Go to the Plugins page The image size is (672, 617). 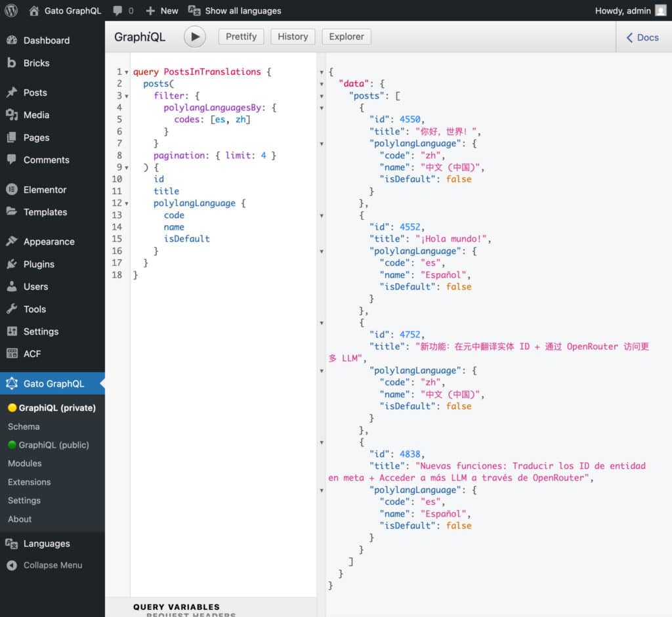point(39,264)
